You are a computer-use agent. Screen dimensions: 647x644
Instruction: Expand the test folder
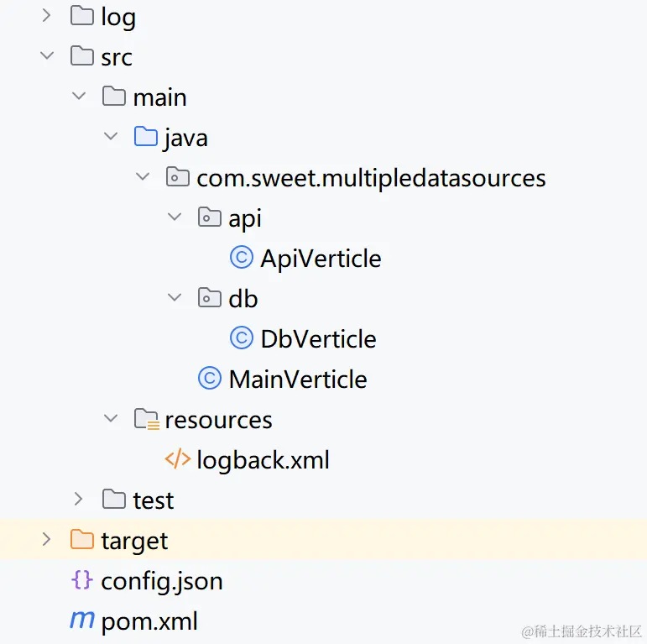pos(79,500)
